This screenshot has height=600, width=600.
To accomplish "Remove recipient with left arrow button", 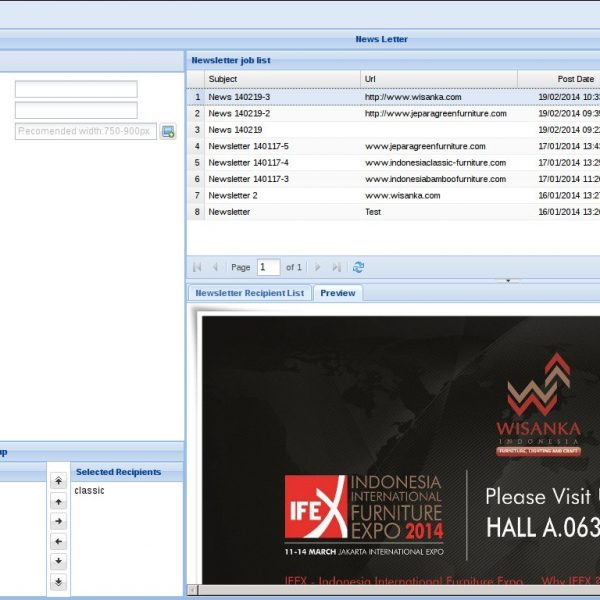I will tap(59, 541).
